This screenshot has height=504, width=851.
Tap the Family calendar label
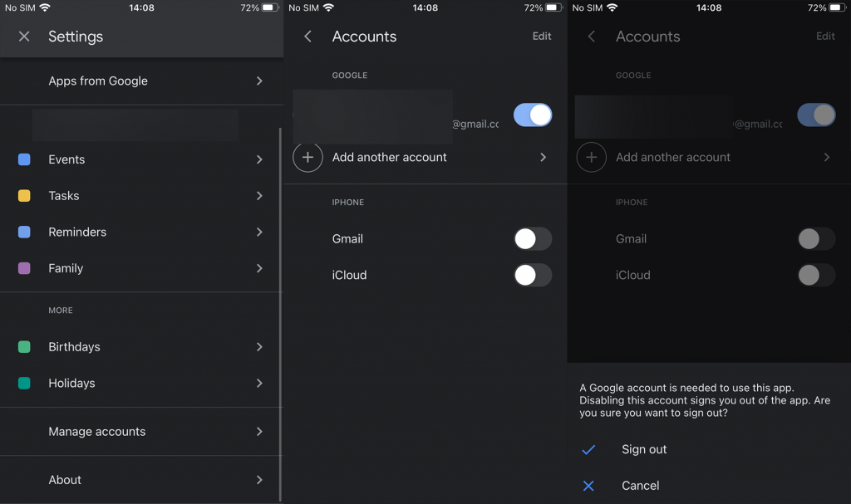(66, 268)
